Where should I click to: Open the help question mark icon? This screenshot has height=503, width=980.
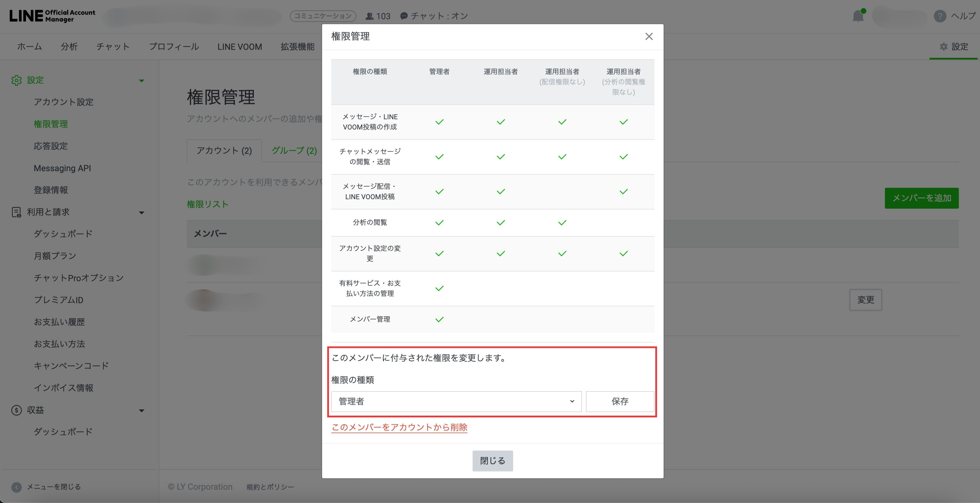click(940, 16)
